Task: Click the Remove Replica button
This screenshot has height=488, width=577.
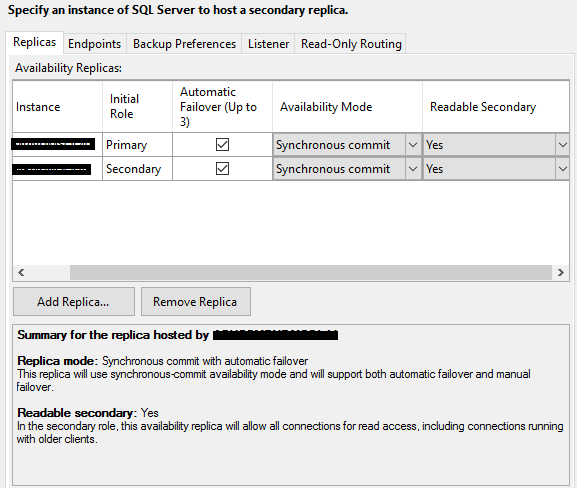Action: [x=196, y=302]
